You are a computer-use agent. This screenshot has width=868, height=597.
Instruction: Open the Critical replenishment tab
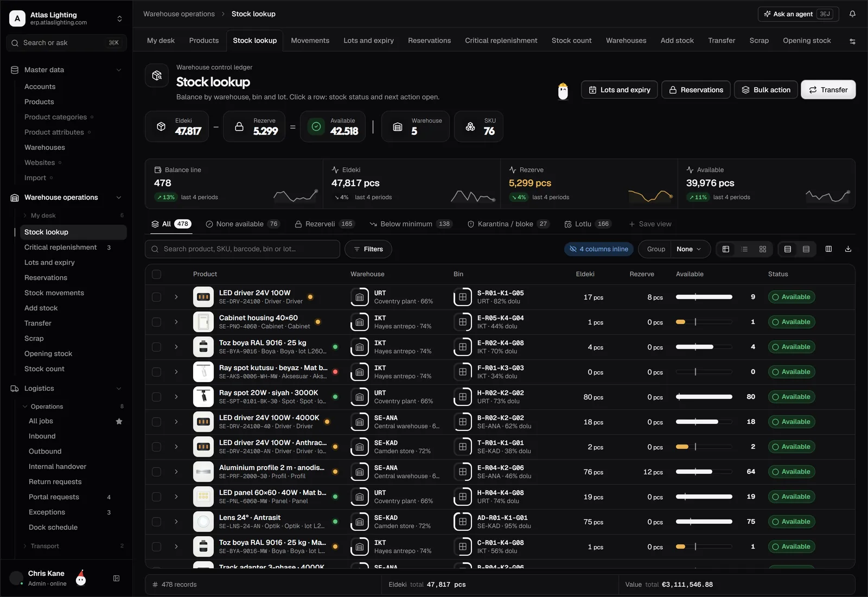[501, 41]
